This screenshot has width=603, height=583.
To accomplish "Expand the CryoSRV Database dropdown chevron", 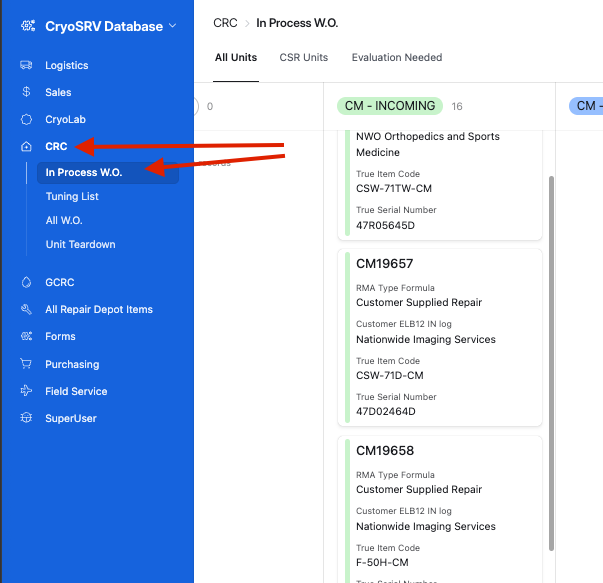I will point(173,26).
